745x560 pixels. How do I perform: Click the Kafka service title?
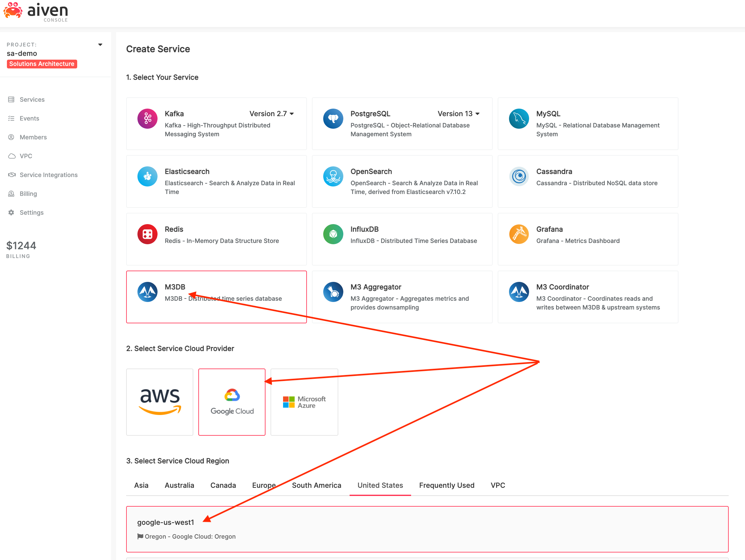click(x=174, y=114)
